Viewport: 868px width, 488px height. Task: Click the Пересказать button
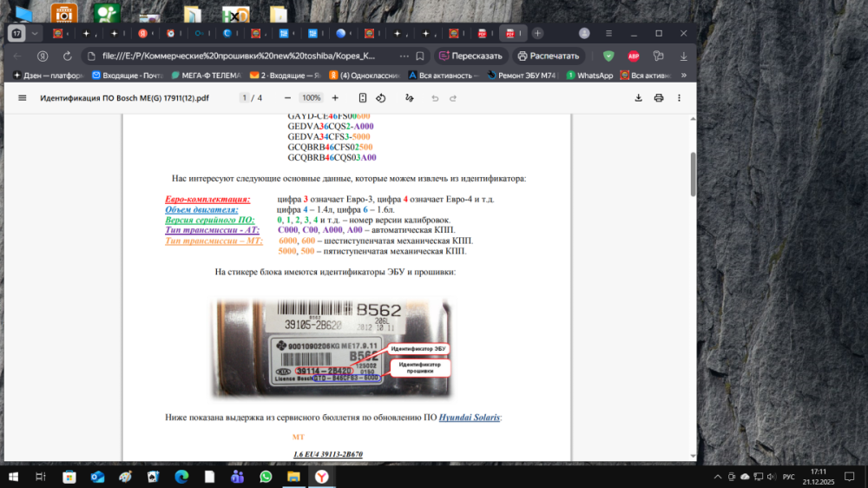(470, 56)
